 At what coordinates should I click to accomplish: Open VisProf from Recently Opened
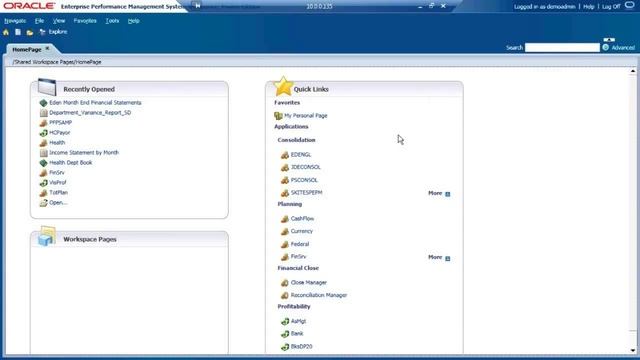[x=58, y=183]
